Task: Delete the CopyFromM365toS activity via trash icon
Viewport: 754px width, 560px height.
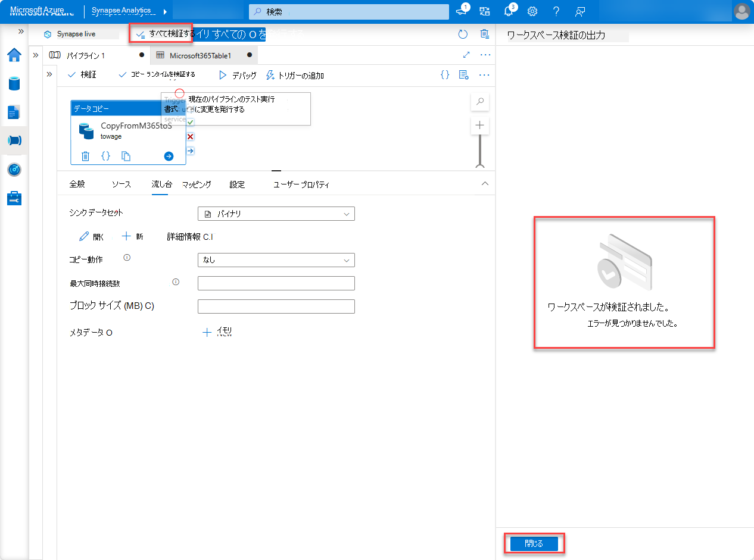Action: (85, 156)
